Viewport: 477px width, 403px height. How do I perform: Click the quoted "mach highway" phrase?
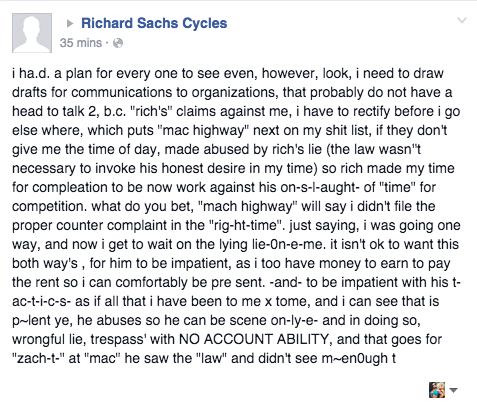click(x=248, y=206)
